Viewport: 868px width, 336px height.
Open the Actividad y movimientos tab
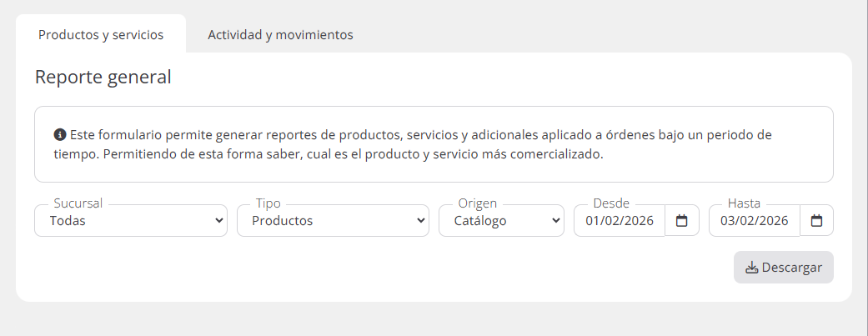tap(280, 35)
